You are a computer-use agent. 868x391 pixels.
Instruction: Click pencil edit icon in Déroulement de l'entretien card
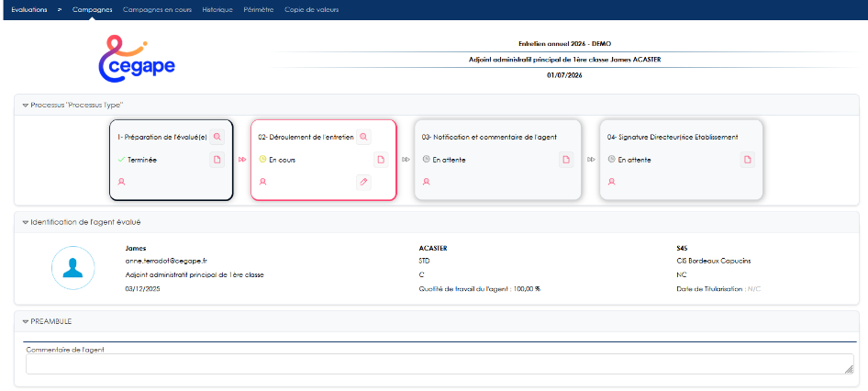[363, 181]
